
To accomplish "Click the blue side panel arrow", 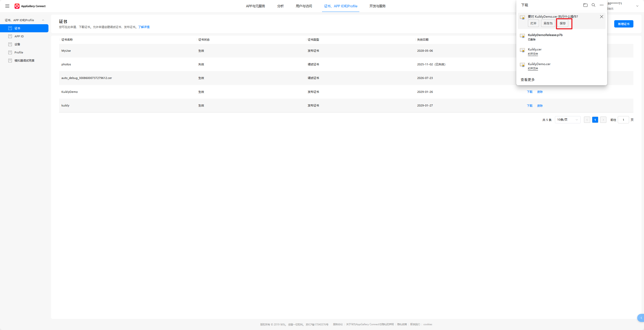I will (641, 318).
